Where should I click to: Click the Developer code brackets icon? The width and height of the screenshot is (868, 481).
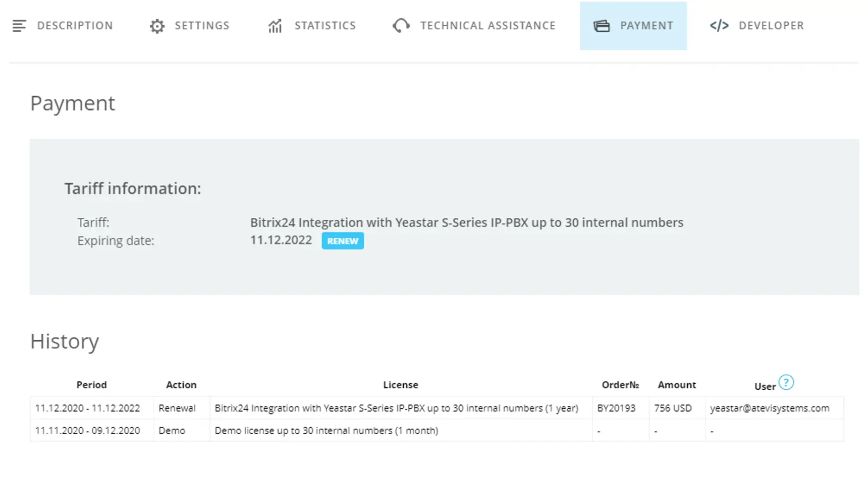click(x=719, y=26)
